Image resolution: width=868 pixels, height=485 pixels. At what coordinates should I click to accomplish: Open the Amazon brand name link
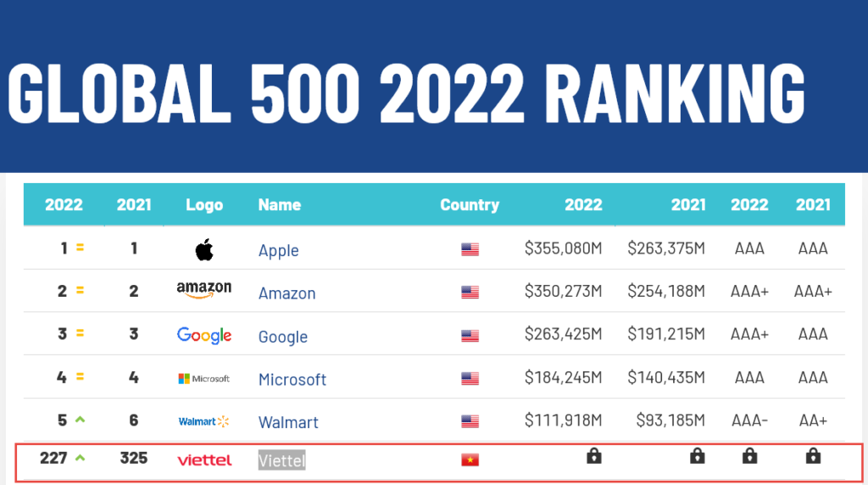tap(287, 293)
